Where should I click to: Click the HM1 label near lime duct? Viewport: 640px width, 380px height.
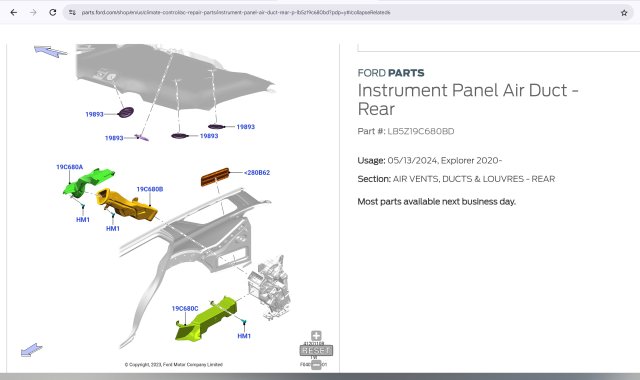coord(244,336)
